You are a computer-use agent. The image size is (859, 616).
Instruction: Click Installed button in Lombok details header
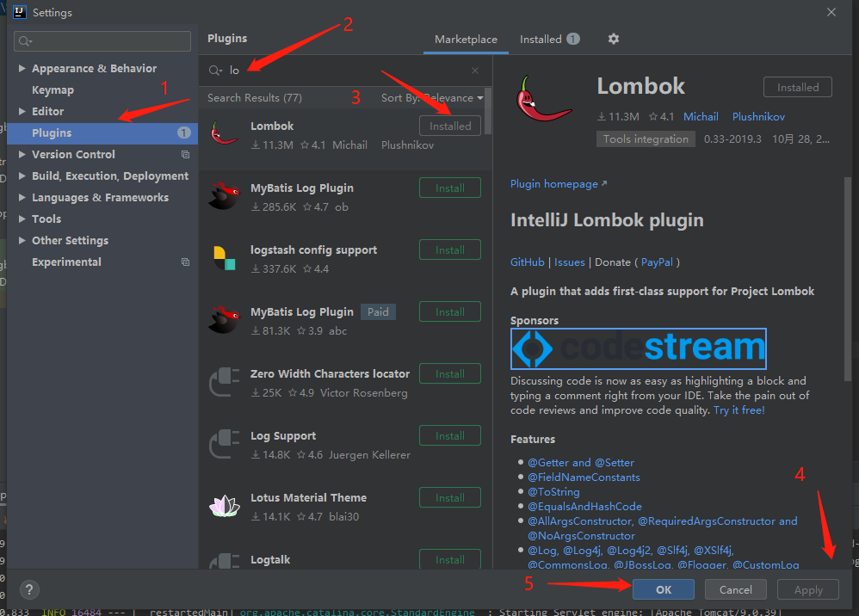tap(798, 87)
